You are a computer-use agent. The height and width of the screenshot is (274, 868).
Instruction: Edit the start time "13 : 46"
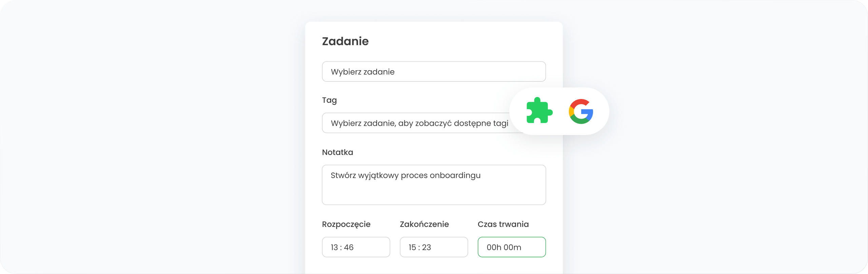coord(356,247)
